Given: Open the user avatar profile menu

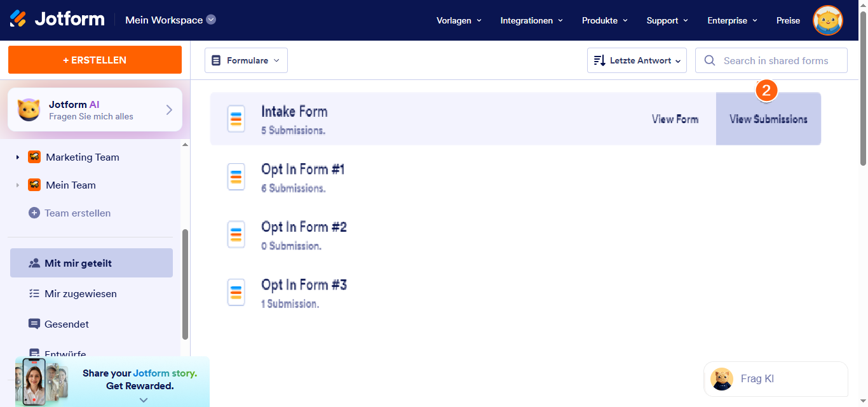Looking at the screenshot, I should click(x=827, y=20).
